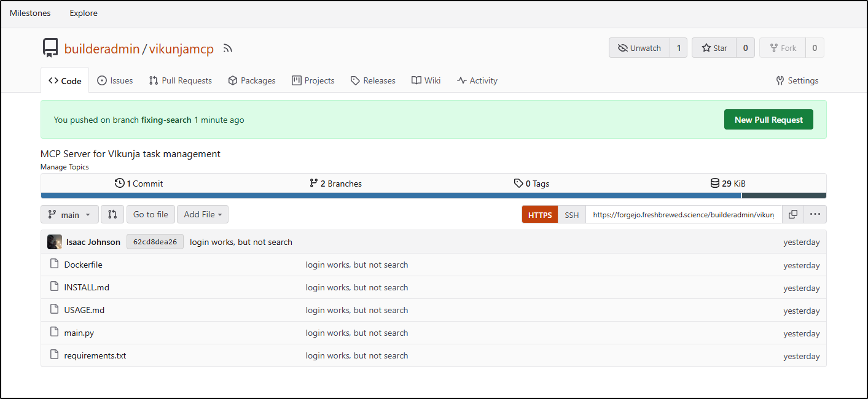Open the main.py file
This screenshot has width=868, height=399.
click(79, 333)
